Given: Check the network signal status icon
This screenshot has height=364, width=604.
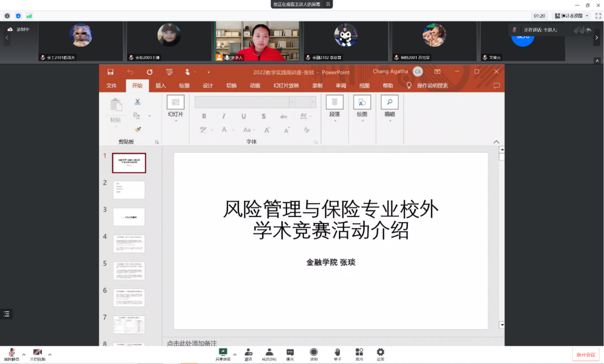Looking at the screenshot, I should [x=29, y=16].
